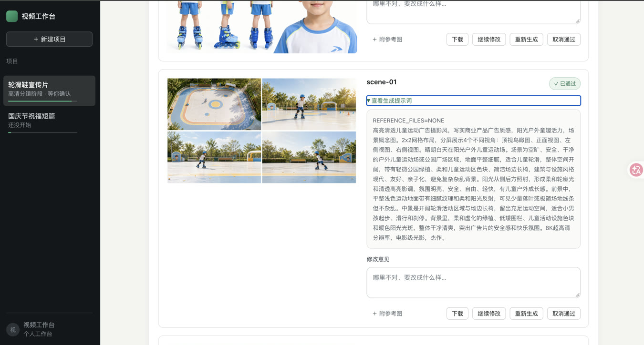The image size is (644, 345).
Task: Click the 轮滑鞋宣传片 progress bar
Action: [x=42, y=101]
